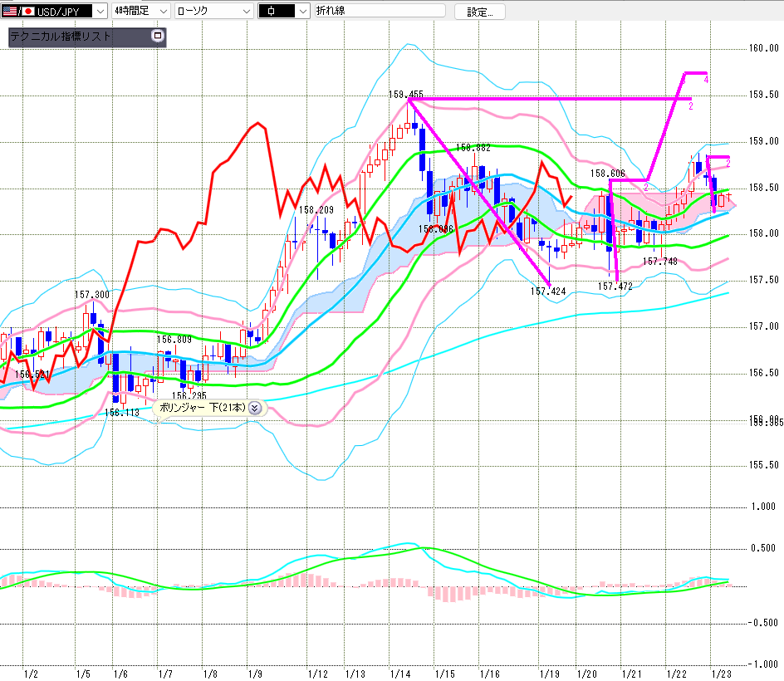Viewport: 784px width, 681px height.
Task: Click the 157.424 low price label
Action: (547, 291)
